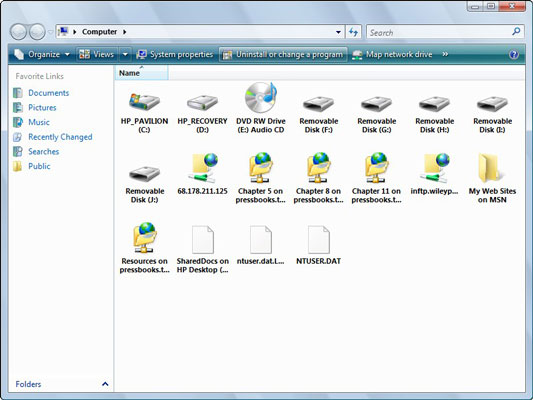Viewport: 533px width, 400px height.
Task: Select the Removable Disk (J:) icon
Action: pyautogui.click(x=144, y=173)
